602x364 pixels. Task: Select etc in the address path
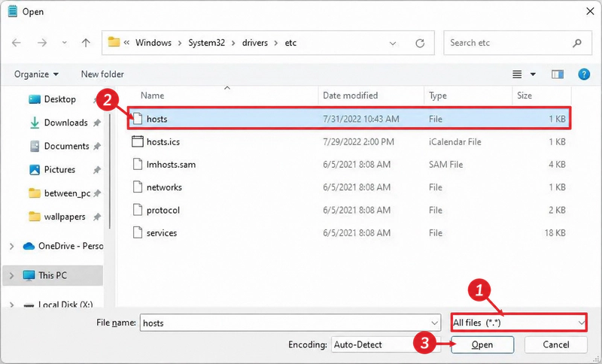[290, 43]
